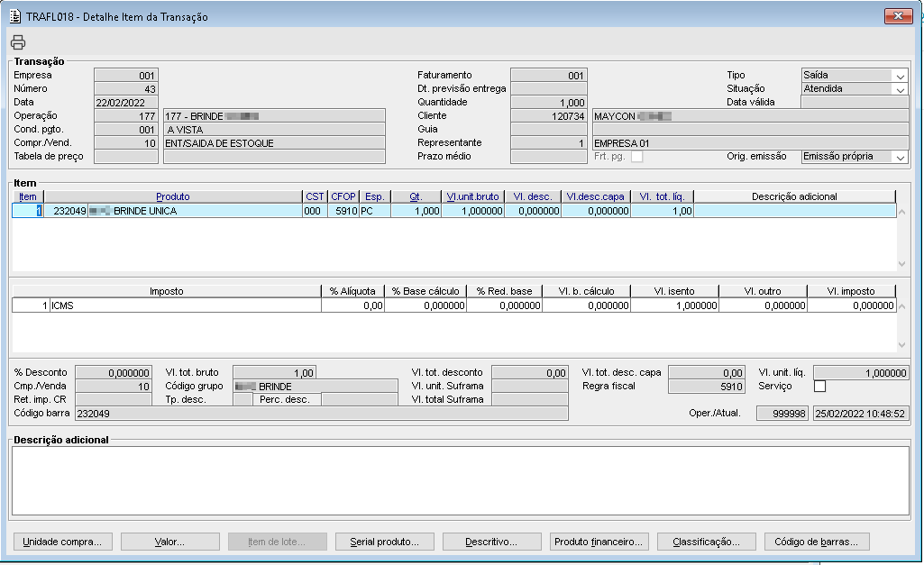Click the Cliente code field 120734
The width and height of the screenshot is (924, 565).
[x=549, y=116]
